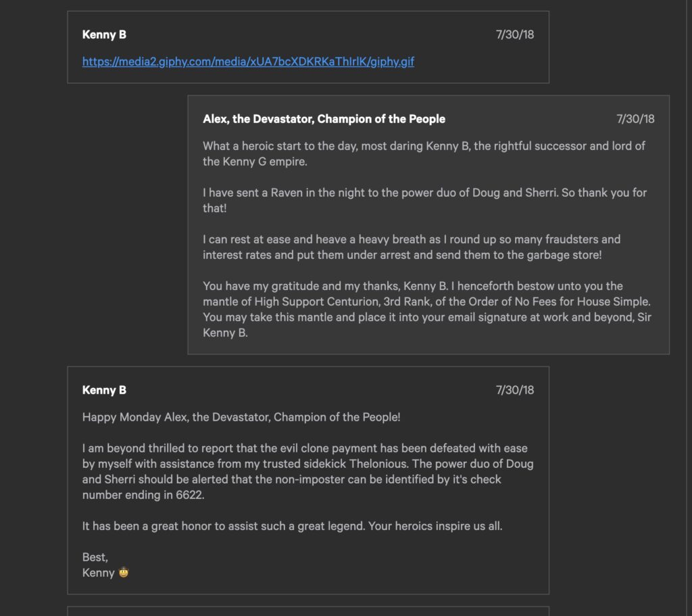
Task: Click the paragraph mentioning fraudsters and interest rates
Action: coord(412,247)
